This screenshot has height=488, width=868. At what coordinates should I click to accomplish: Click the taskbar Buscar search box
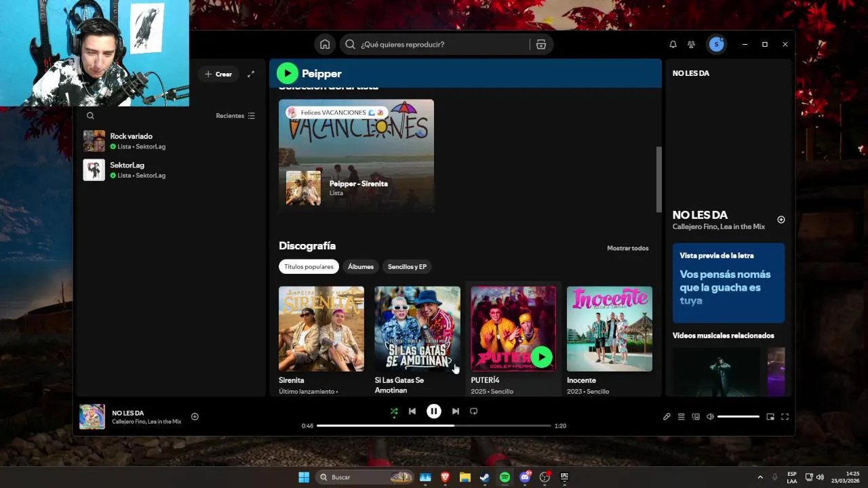pos(365,477)
